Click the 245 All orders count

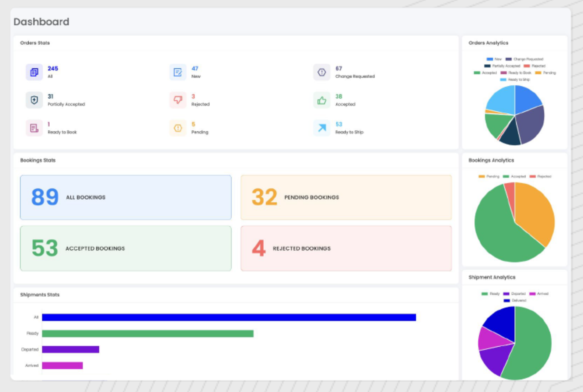53,68
